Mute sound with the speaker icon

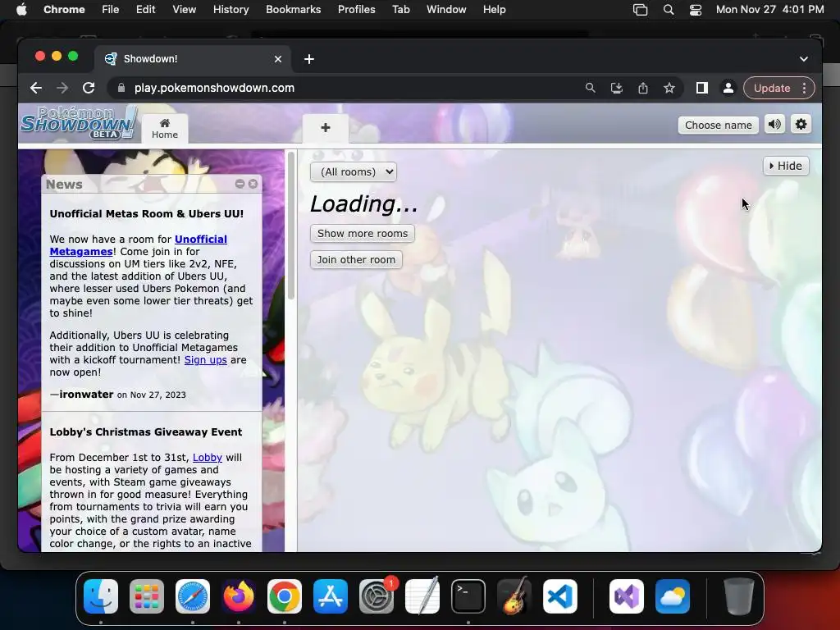(774, 125)
